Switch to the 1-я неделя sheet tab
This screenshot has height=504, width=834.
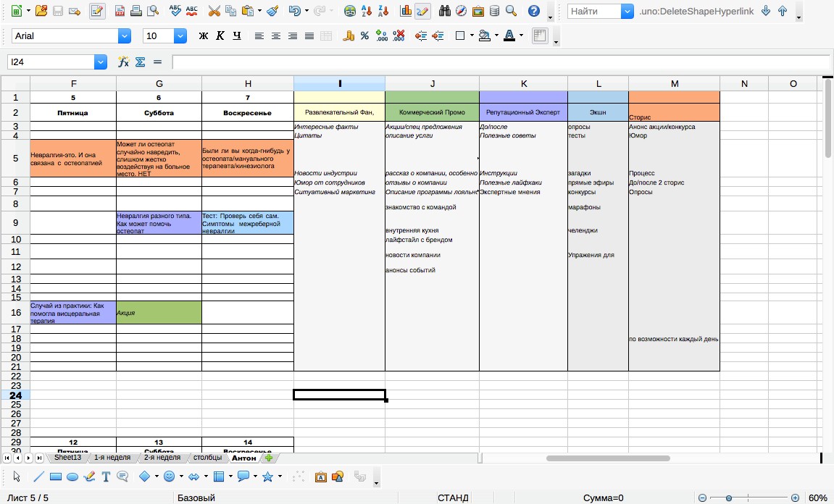pyautogui.click(x=112, y=457)
